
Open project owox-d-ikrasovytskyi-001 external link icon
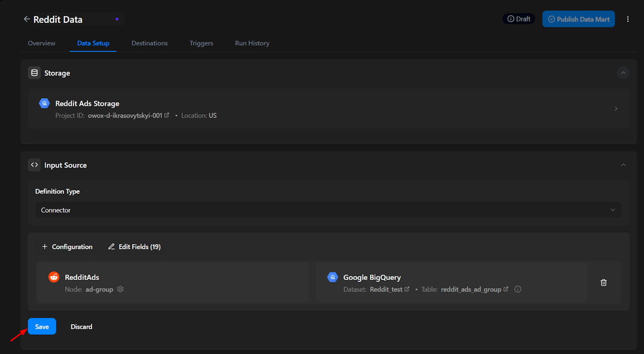coord(166,115)
